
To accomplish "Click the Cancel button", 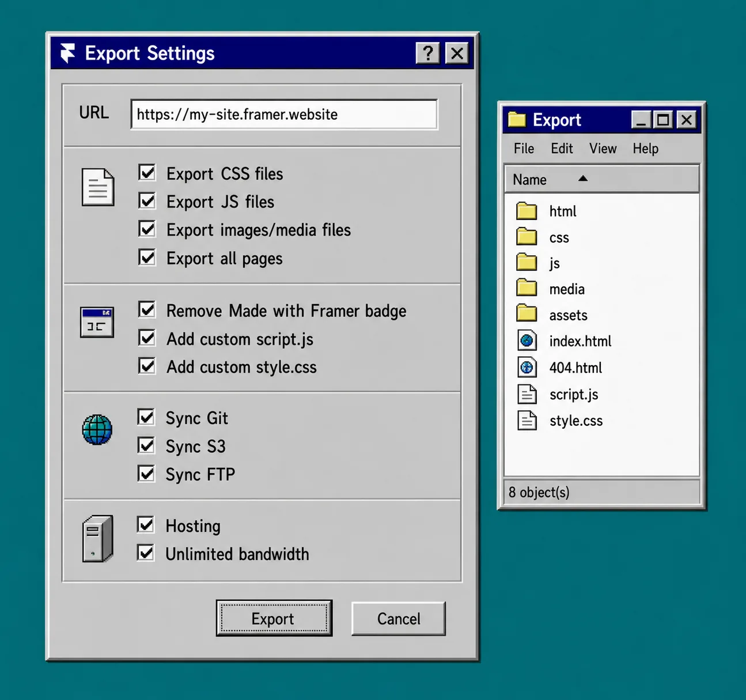I will [x=399, y=619].
